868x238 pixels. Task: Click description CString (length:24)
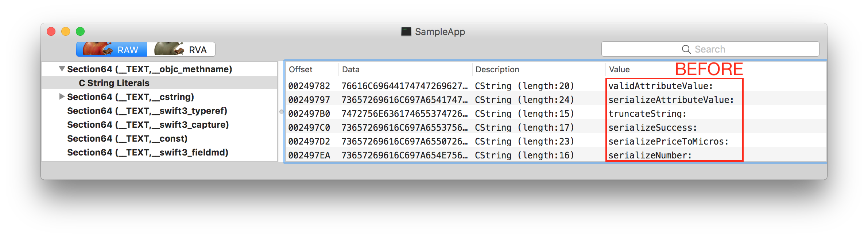[524, 100]
